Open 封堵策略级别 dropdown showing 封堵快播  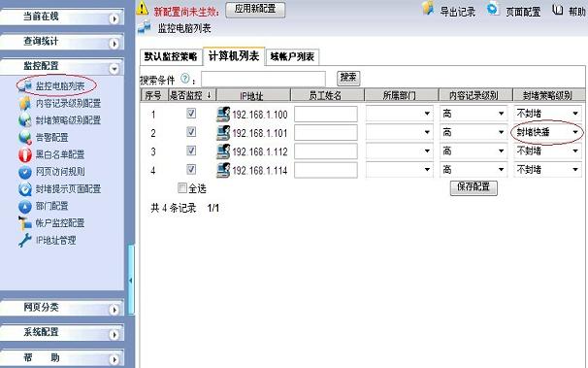tap(547, 132)
